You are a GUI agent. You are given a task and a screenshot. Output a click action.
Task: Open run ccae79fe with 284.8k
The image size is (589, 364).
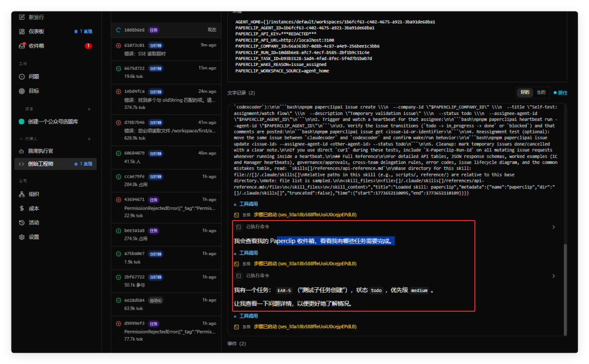[x=166, y=180]
